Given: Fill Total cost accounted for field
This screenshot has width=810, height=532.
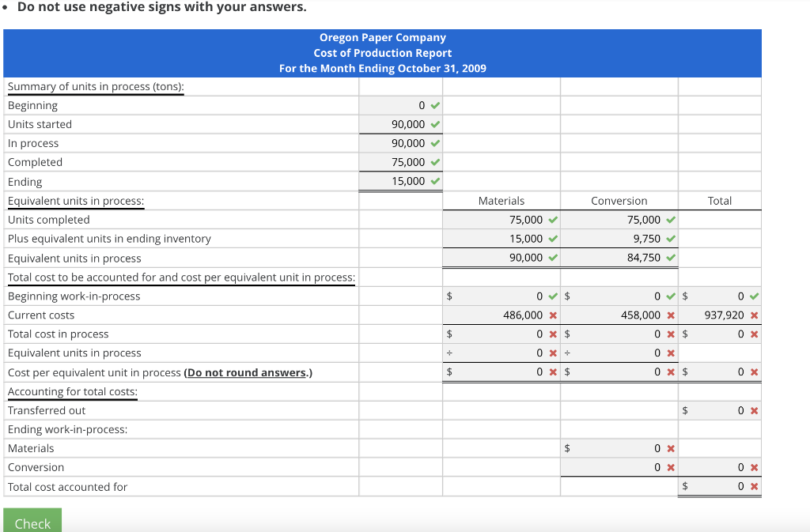Looking at the screenshot, I should [720, 486].
